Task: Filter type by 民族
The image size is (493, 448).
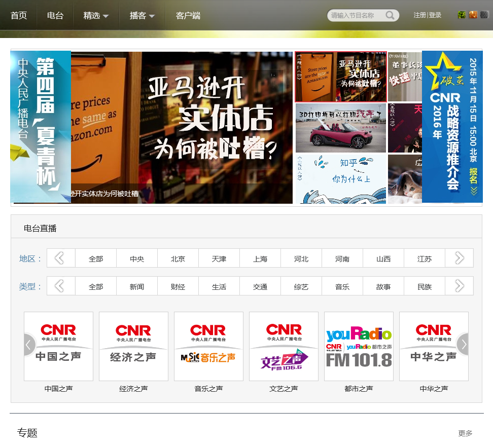Action: click(425, 287)
